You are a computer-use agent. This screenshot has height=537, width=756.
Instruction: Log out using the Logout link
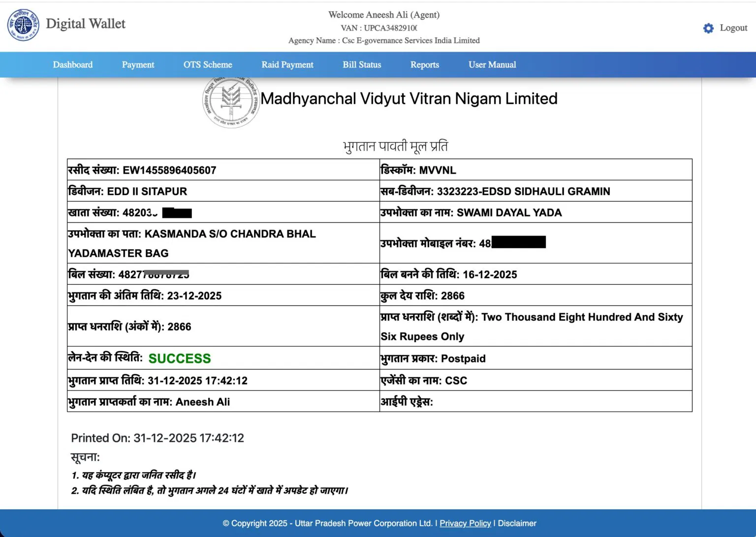pos(733,28)
